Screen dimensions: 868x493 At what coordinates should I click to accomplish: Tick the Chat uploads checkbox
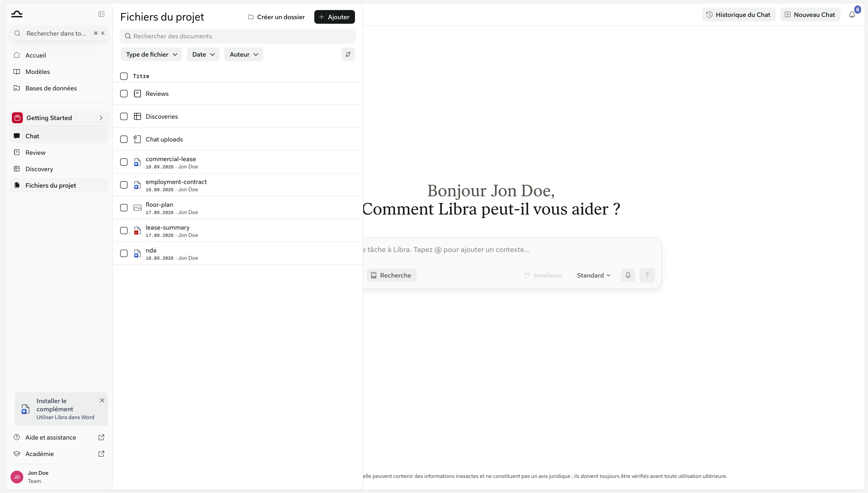click(x=124, y=139)
